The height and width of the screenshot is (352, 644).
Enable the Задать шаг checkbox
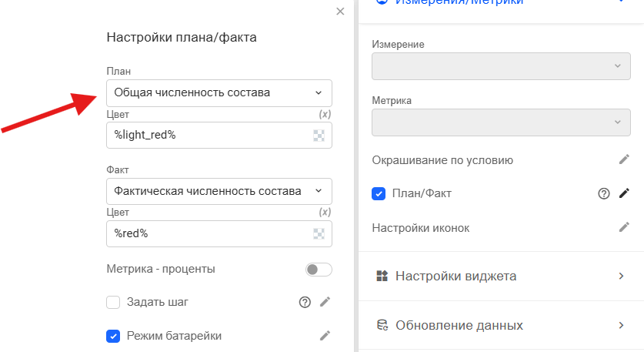coord(113,302)
